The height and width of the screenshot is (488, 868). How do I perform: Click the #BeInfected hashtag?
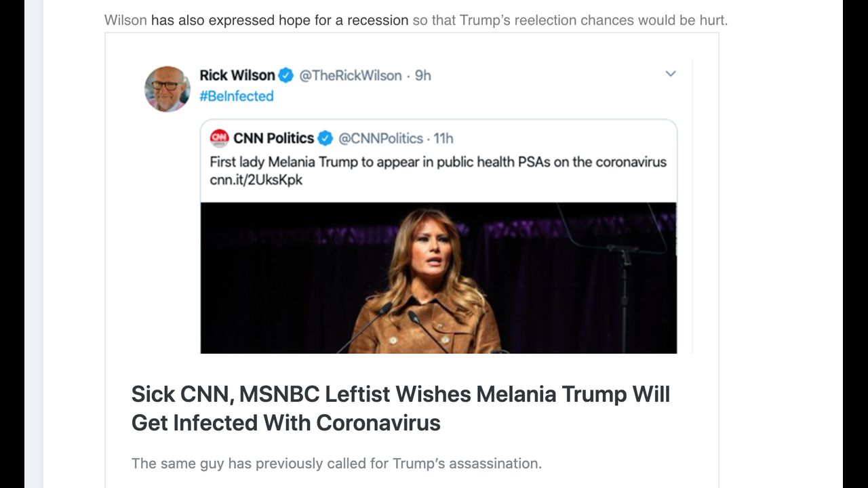[x=236, y=96]
